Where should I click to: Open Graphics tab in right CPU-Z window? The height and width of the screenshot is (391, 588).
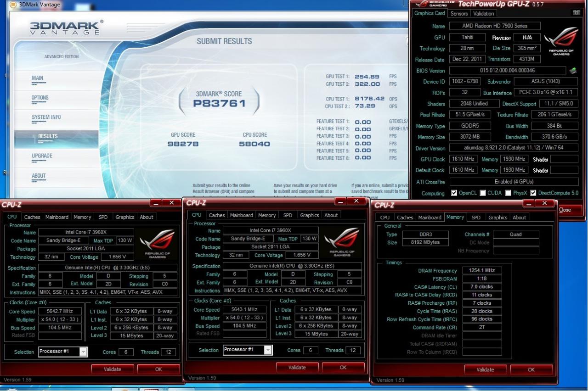(498, 218)
